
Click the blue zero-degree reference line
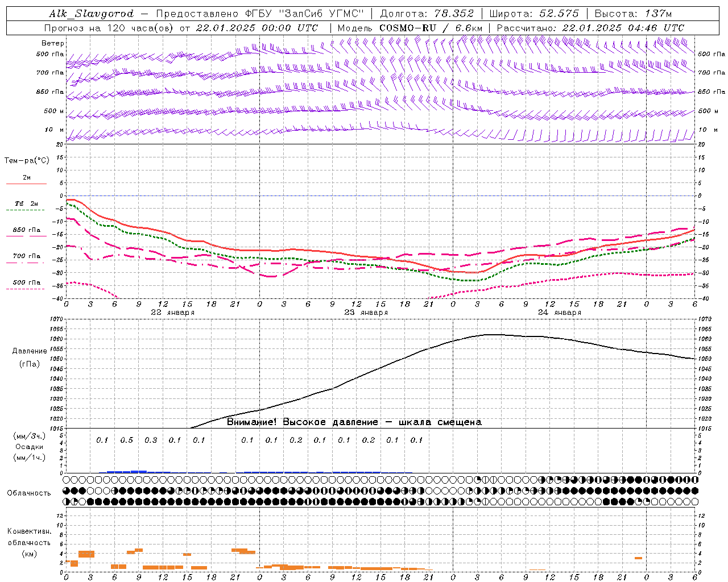(x=380, y=196)
